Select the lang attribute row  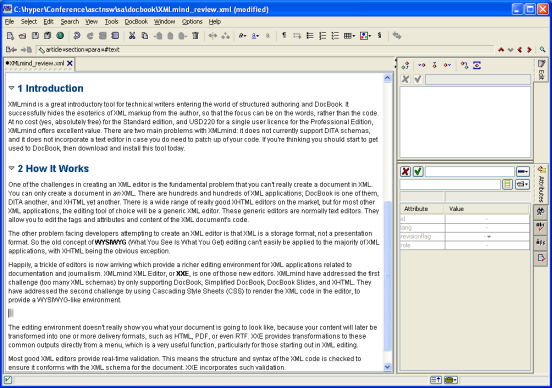[x=465, y=228]
